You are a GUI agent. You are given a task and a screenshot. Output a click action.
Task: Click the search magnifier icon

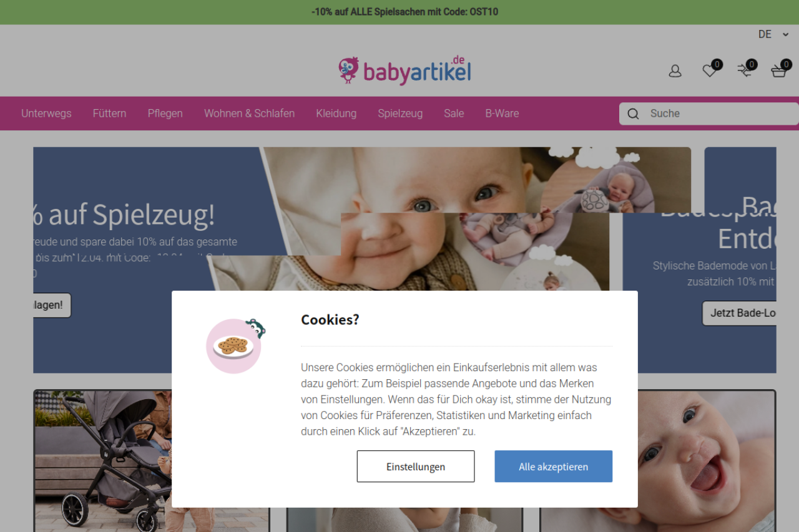633,114
